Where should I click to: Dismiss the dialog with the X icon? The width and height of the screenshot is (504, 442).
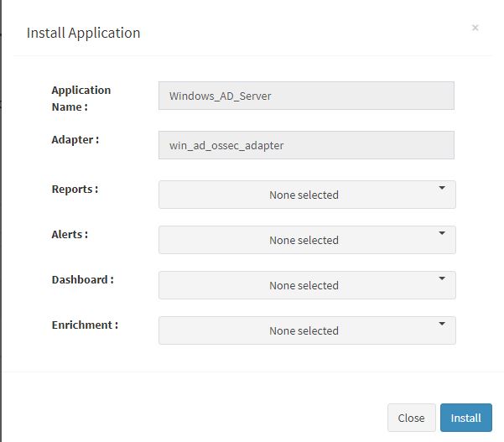coord(475,28)
